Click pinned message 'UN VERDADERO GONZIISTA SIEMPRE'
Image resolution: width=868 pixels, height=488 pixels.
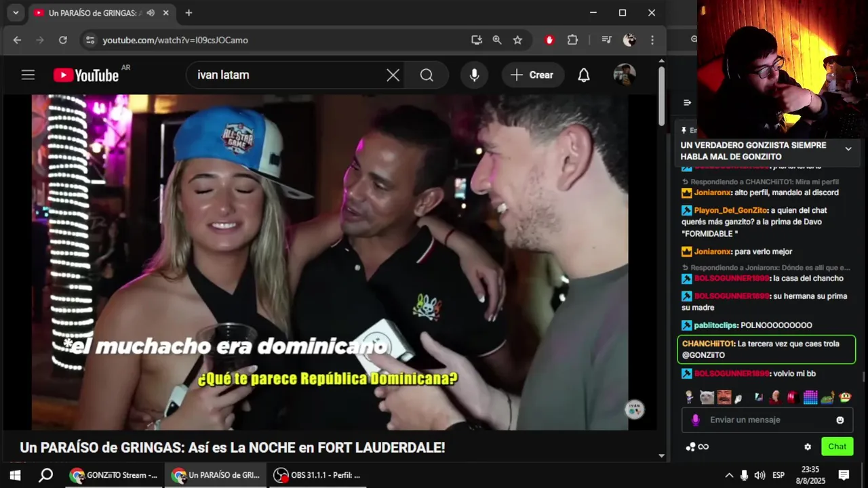(x=753, y=150)
